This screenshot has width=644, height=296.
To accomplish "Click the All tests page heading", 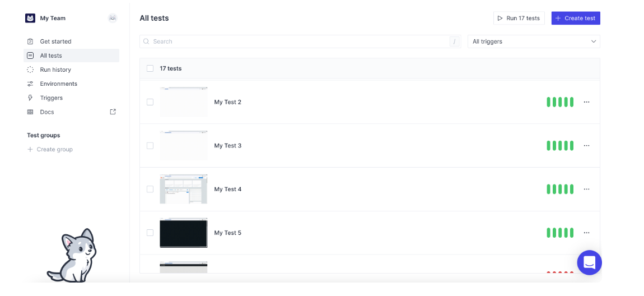I will point(154,18).
